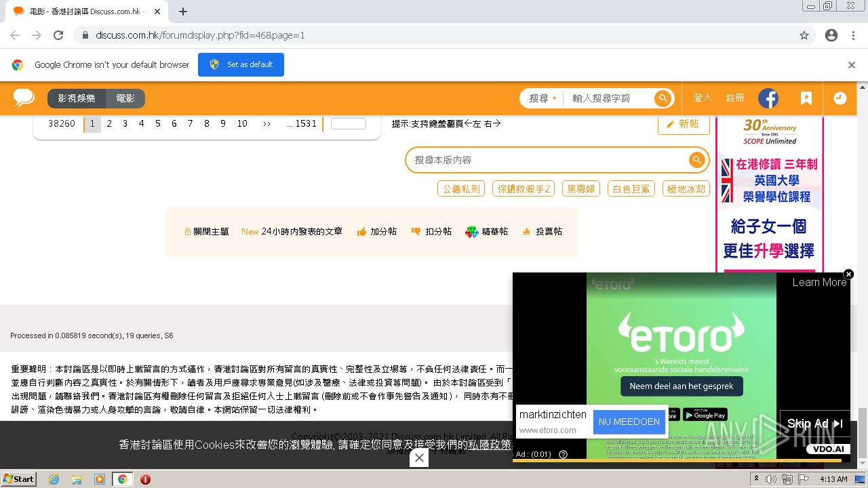This screenshot has height=488, width=868.
Task: Click the 精華帖 gem icon
Action: [471, 232]
